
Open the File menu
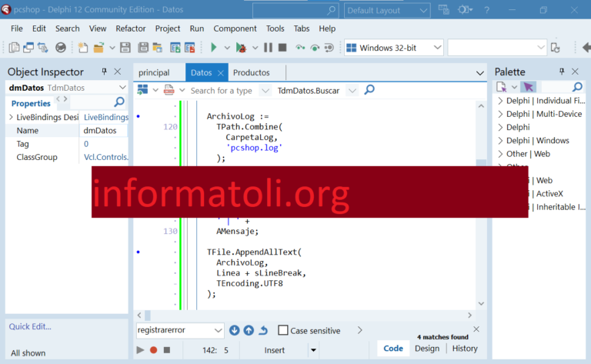[x=17, y=28]
